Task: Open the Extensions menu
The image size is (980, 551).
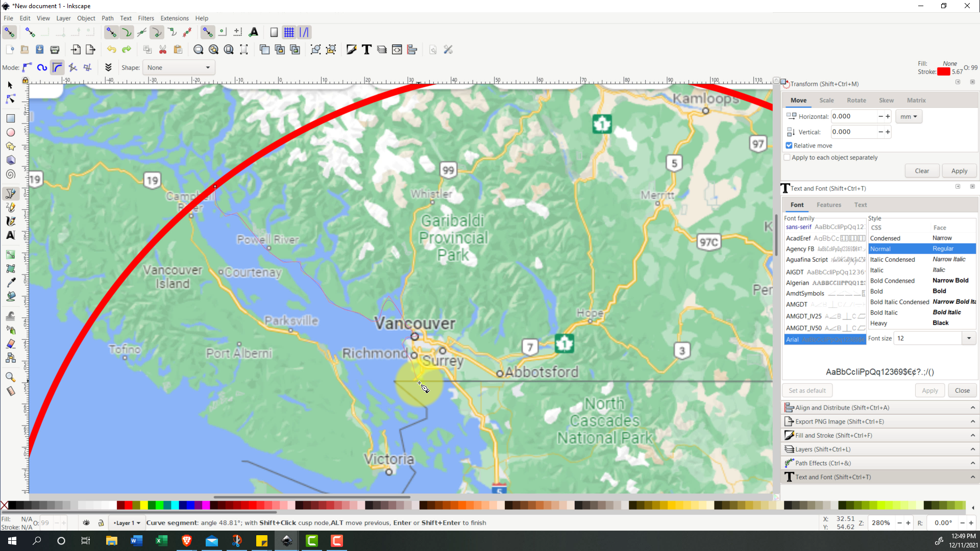Action: pyautogui.click(x=174, y=18)
